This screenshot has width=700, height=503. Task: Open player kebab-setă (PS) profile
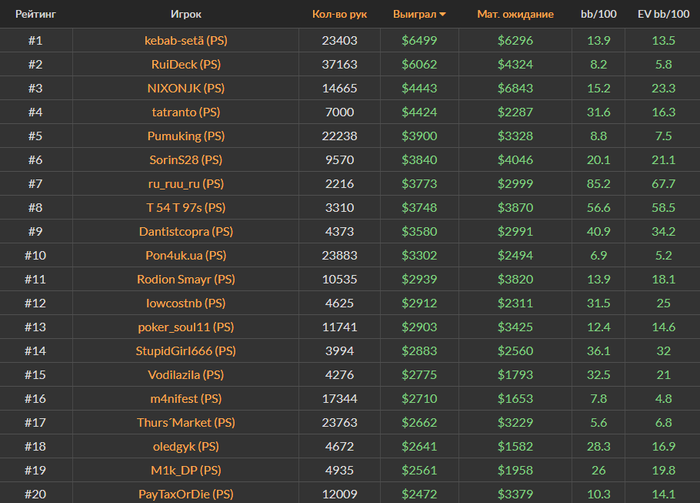(186, 40)
